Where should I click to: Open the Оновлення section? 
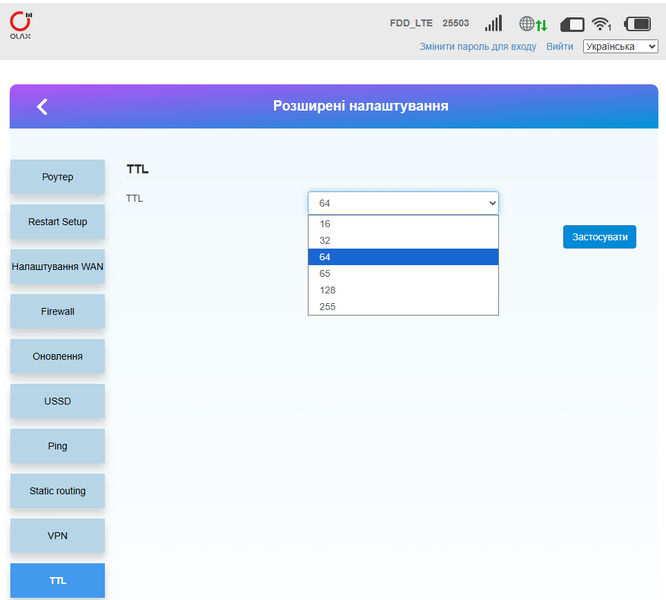tap(57, 356)
